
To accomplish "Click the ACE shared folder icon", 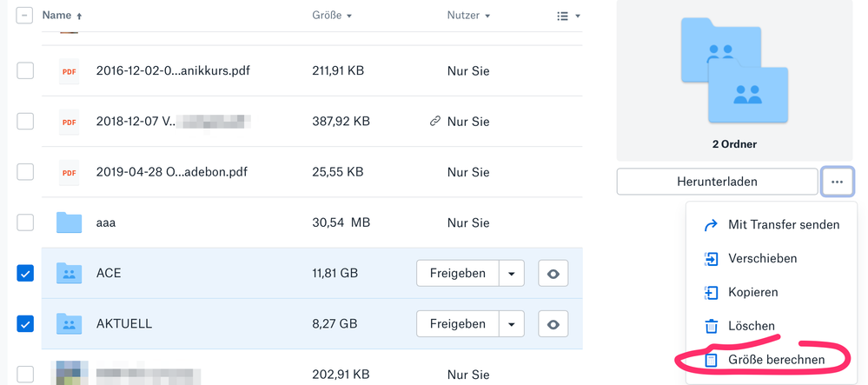I will click(69, 273).
